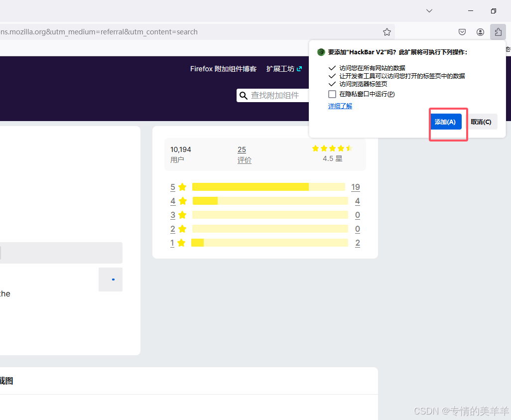The height and width of the screenshot is (420, 511).
Task: Click the checkmark beside 访问您在所有网站的数据
Action: [332, 67]
